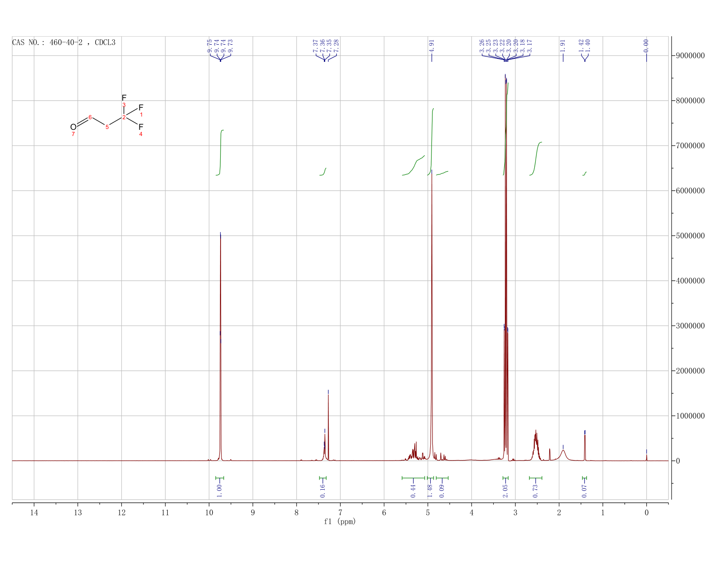Screen dimensions: 728x563
Task: Select the 2.05 integral value
Action: (x=506, y=490)
